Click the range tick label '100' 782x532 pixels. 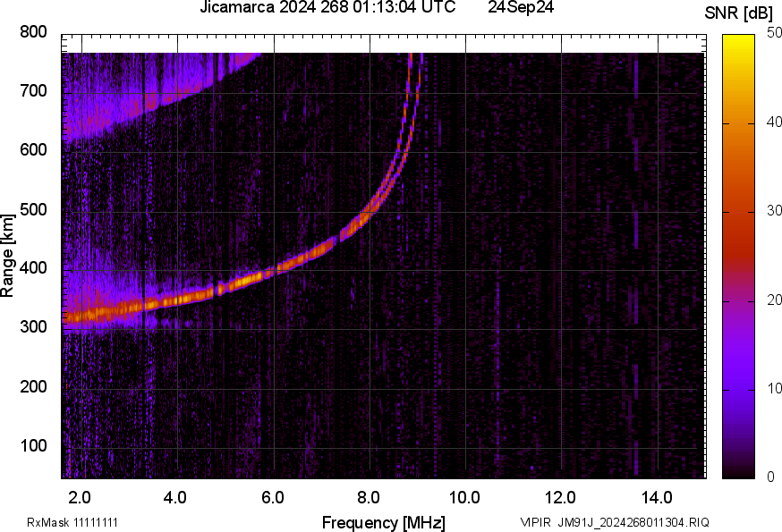click(33, 445)
